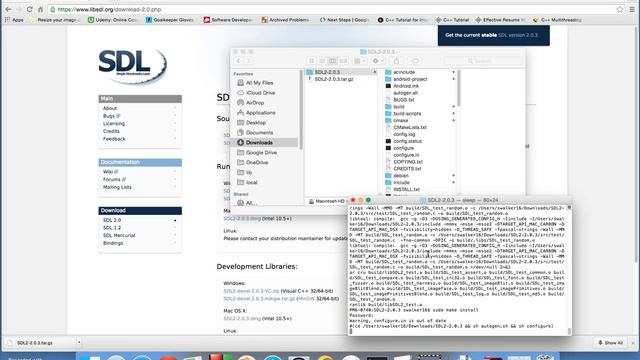The width and height of the screenshot is (640, 360).
Task: Open Chrome home page button
Action: pyautogui.click(x=40, y=9)
